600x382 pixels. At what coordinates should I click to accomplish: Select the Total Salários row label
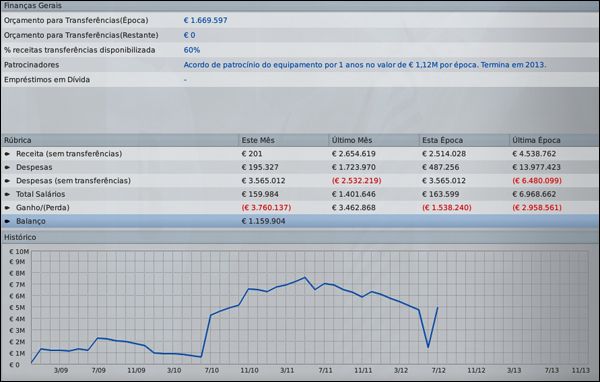(x=41, y=194)
